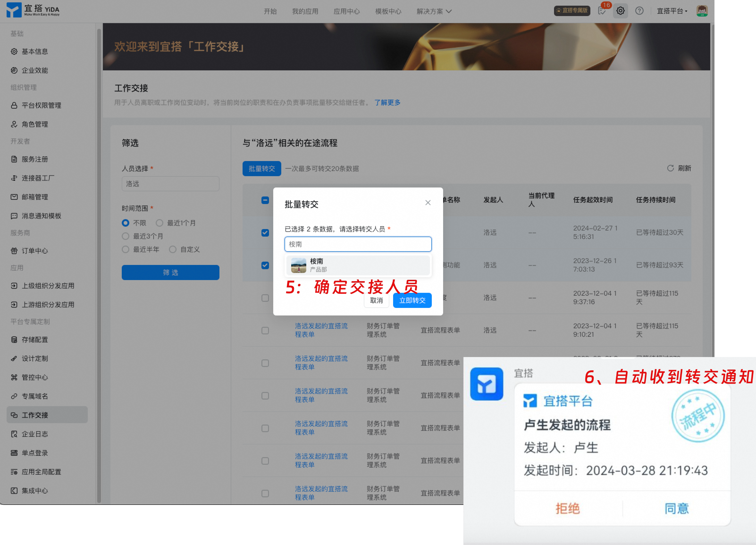This screenshot has height=545, width=756.
Task: Expand the 解决方案 dropdown menu
Action: point(434,11)
